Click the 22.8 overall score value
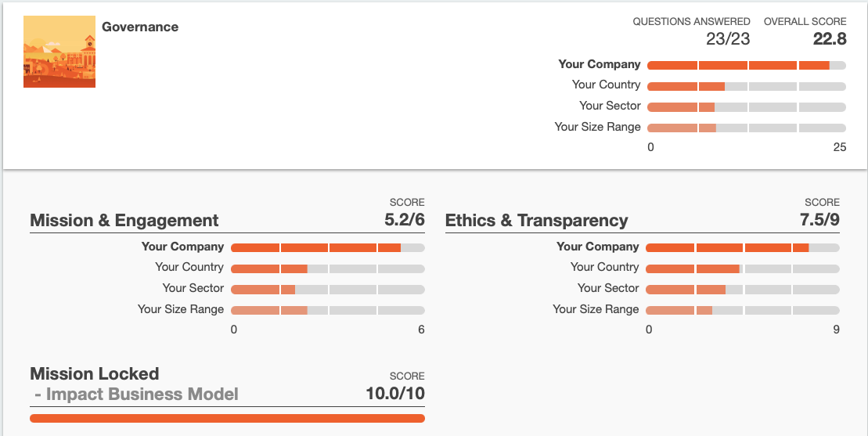The width and height of the screenshot is (868, 436). click(829, 38)
